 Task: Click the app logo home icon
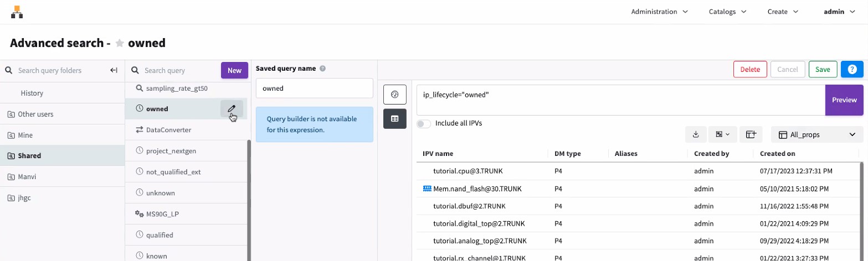17,11
